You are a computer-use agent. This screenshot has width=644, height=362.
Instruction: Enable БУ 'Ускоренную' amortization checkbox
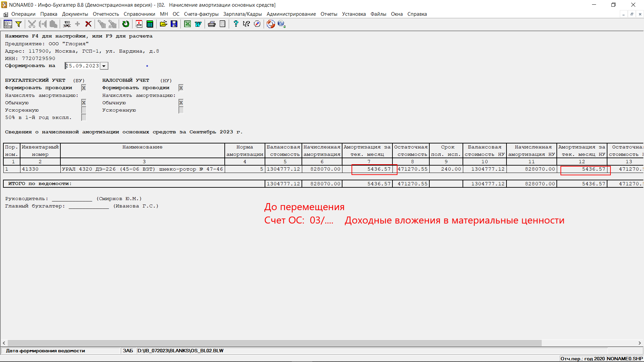pos(84,110)
